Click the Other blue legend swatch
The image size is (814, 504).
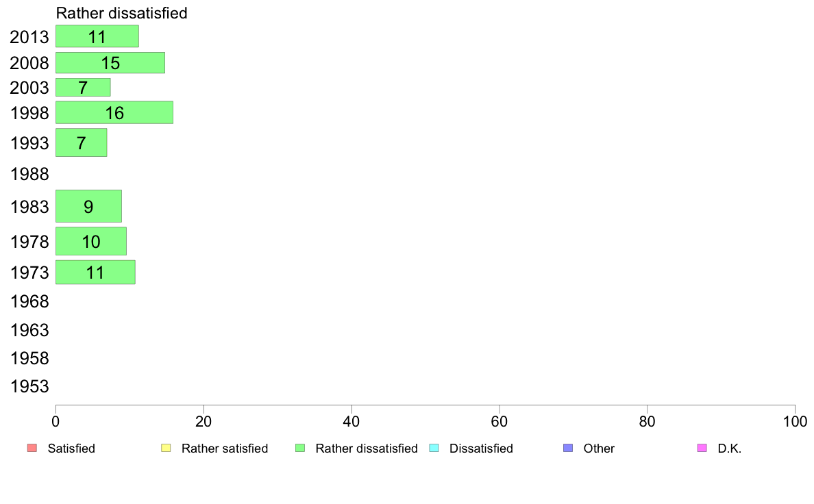(x=568, y=448)
